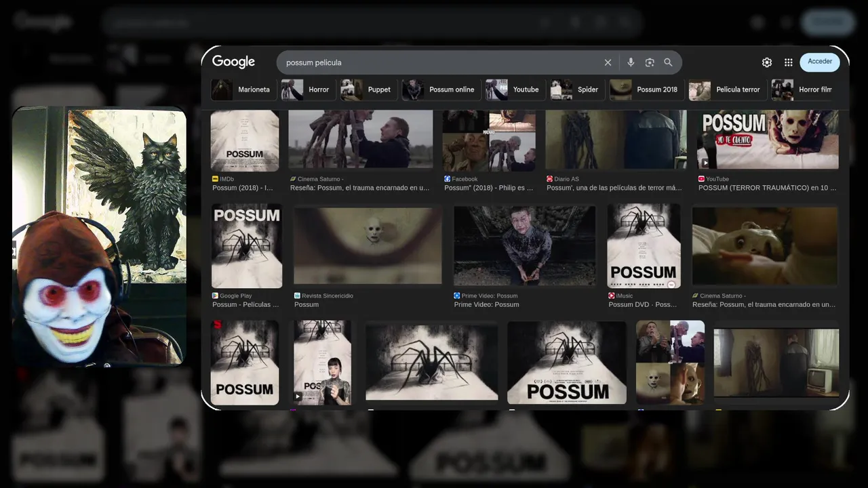This screenshot has width=868, height=488.
Task: Open the Google apps grid icon
Action: click(788, 62)
